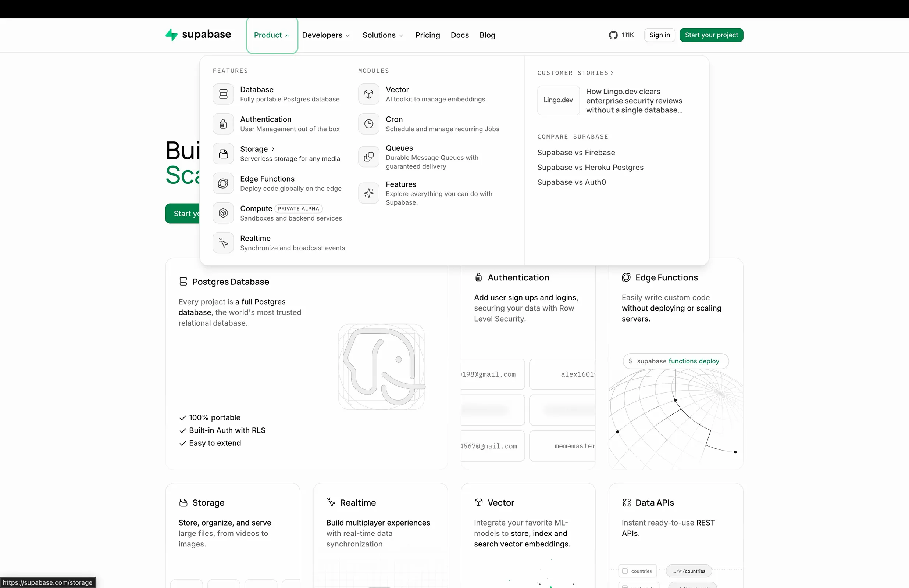Click the green Start your project button

click(x=711, y=35)
